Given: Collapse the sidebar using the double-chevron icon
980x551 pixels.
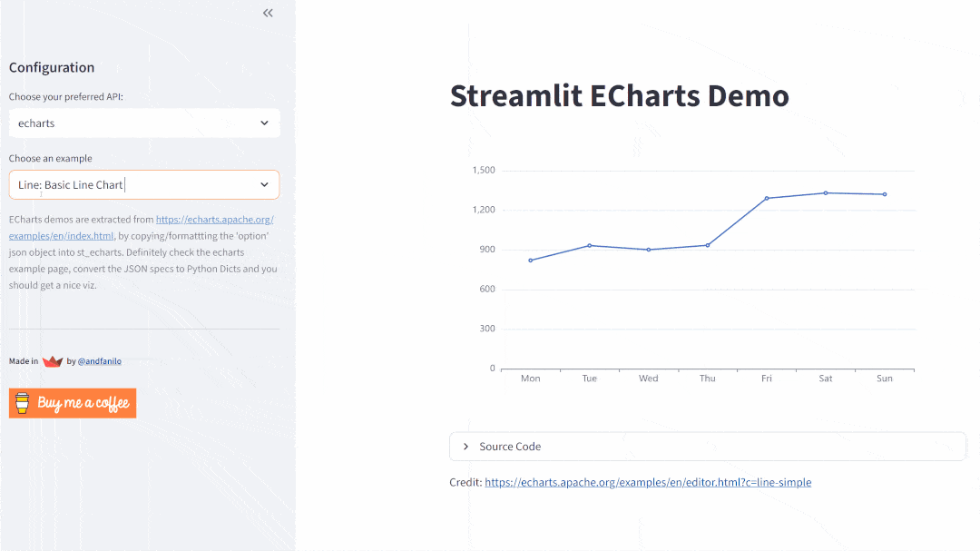Looking at the screenshot, I should 267,13.
